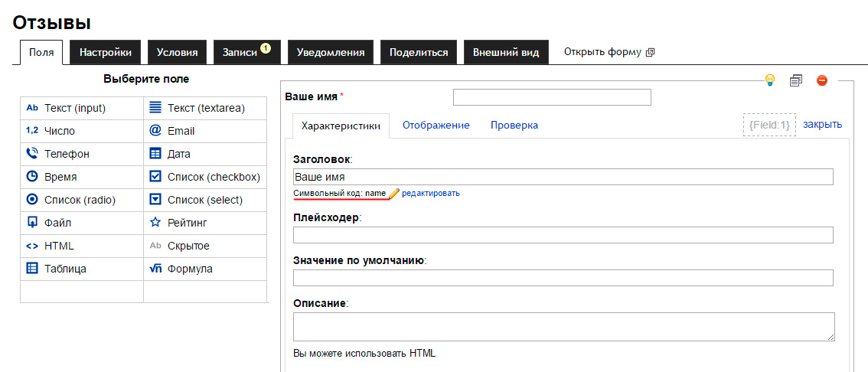Add a Список (checkbox) field
Image resolution: width=868 pixels, height=372 pixels.
[214, 177]
